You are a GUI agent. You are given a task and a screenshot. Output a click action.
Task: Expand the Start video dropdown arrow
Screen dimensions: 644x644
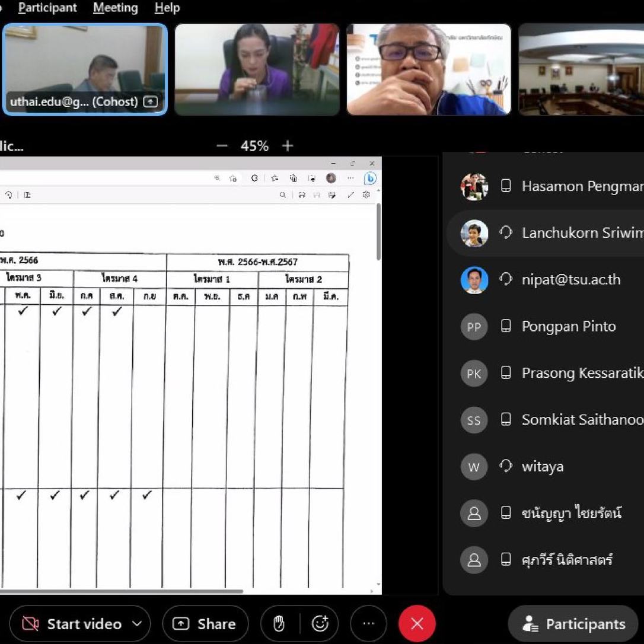point(137,623)
